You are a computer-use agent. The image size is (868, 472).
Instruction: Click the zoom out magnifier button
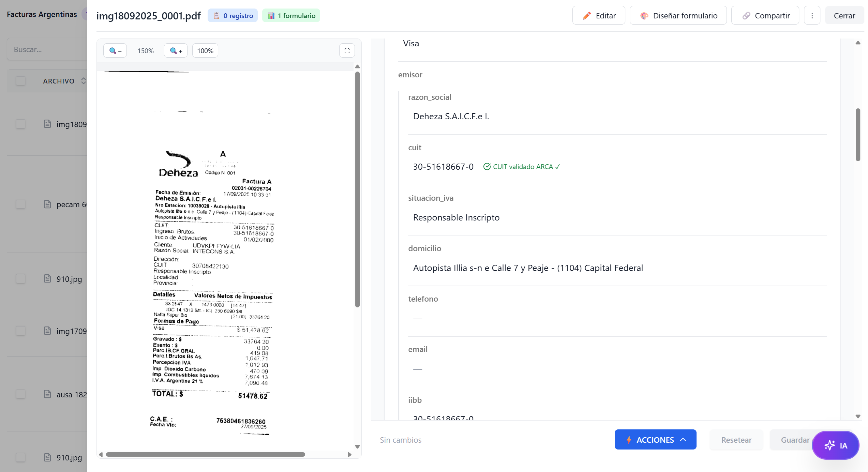tap(115, 51)
